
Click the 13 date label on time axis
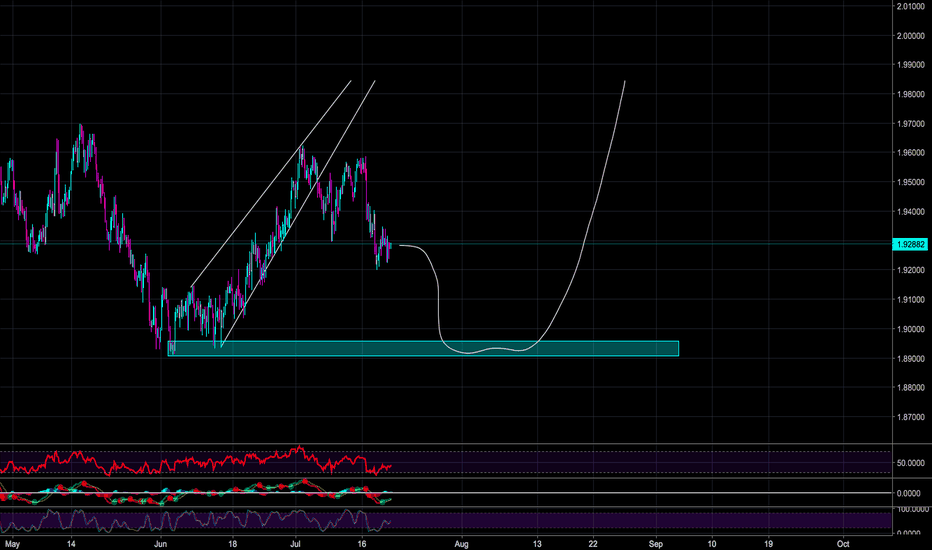pos(537,543)
